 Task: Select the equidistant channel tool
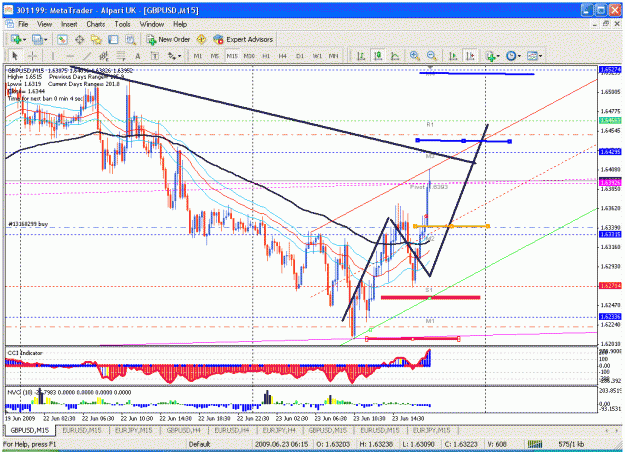click(x=104, y=56)
